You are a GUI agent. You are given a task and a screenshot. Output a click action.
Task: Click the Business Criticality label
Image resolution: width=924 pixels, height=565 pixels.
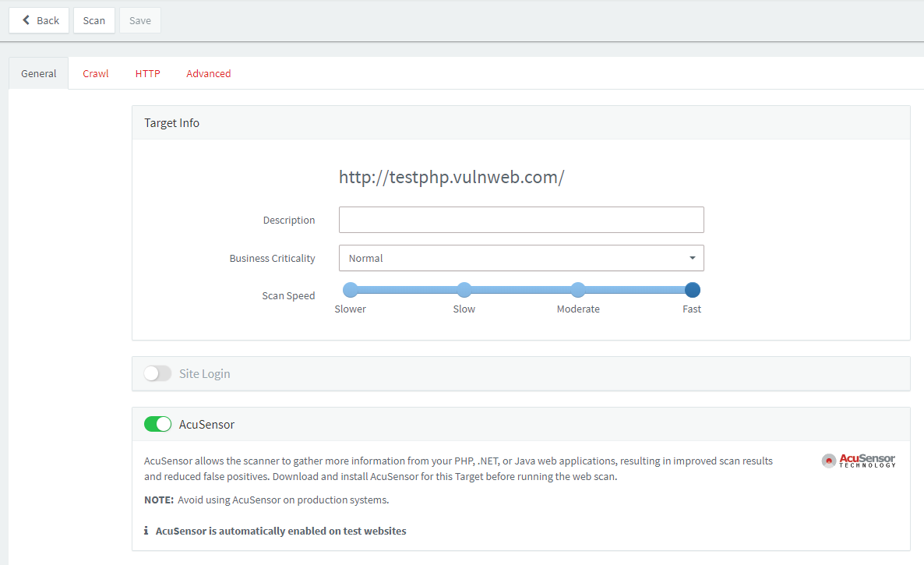(272, 259)
